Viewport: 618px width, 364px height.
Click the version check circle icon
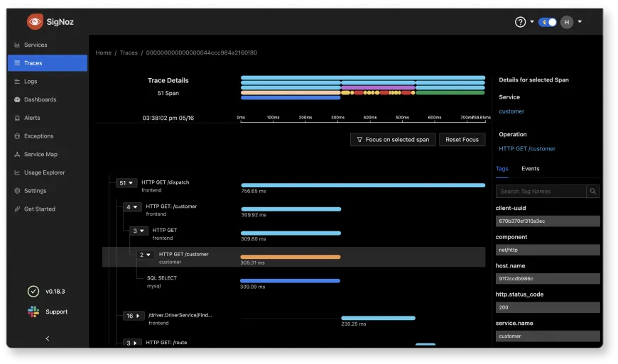click(33, 292)
